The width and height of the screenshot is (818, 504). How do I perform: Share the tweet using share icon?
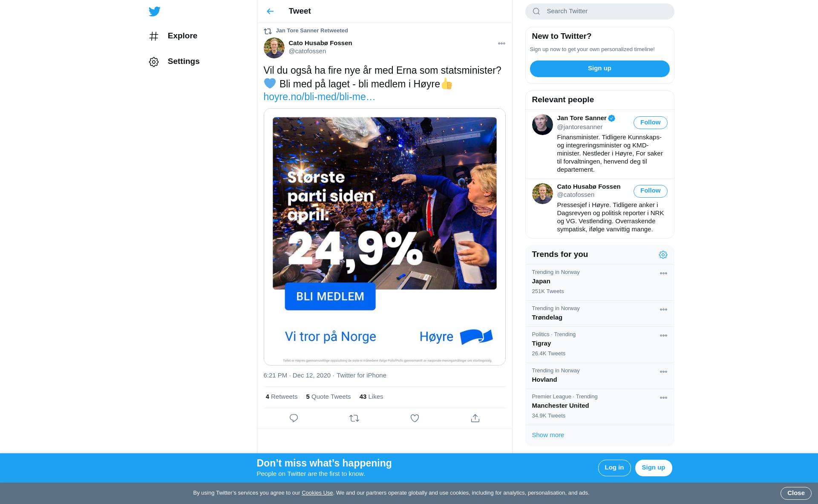tap(475, 418)
